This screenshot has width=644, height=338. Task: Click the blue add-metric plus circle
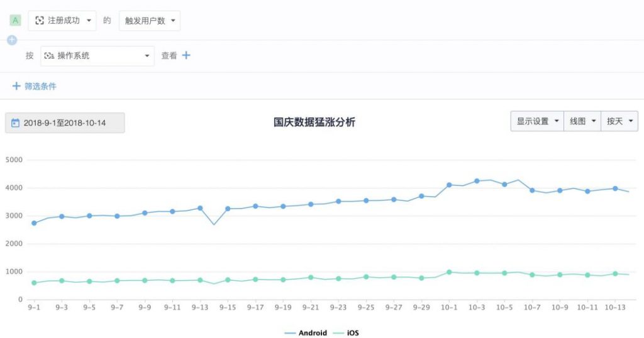(11, 40)
